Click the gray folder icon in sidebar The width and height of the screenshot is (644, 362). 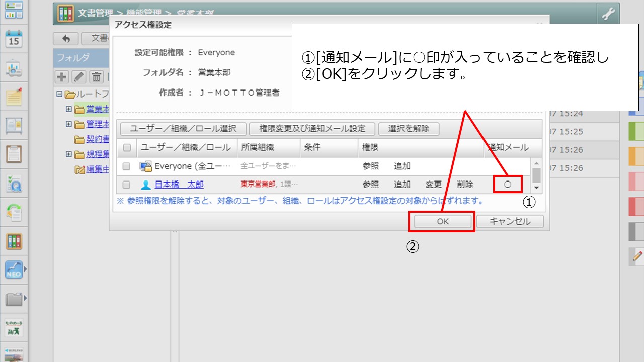click(x=14, y=299)
